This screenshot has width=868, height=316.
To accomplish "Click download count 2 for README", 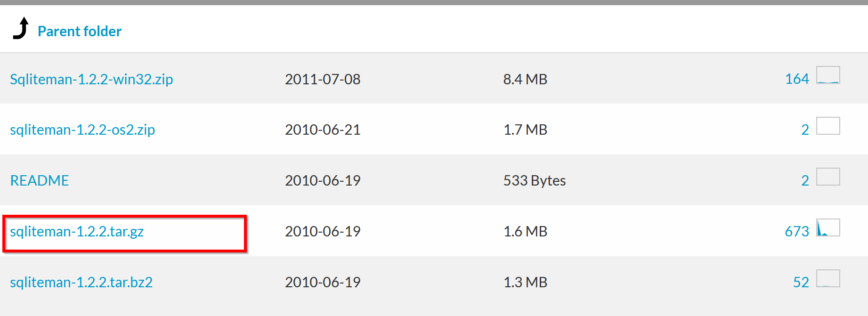I will click(805, 180).
